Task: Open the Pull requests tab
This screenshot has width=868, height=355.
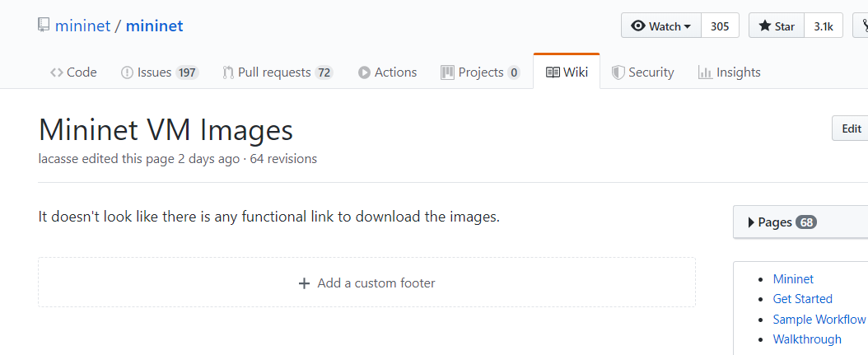Action: coord(278,72)
